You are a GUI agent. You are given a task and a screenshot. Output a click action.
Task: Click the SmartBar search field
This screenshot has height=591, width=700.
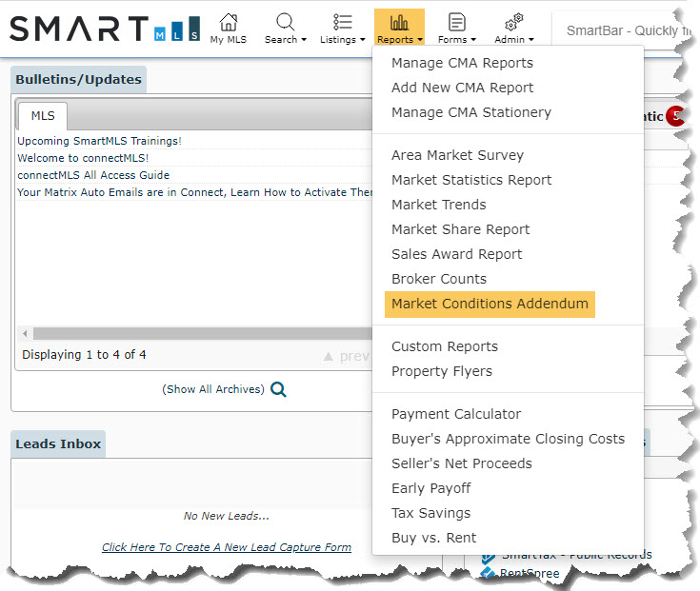click(621, 30)
